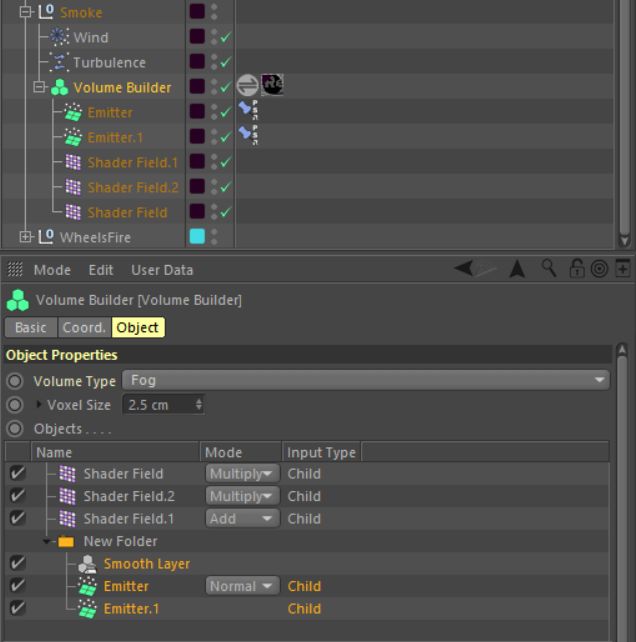
Task: Select the Wind object icon
Action: coord(59,37)
